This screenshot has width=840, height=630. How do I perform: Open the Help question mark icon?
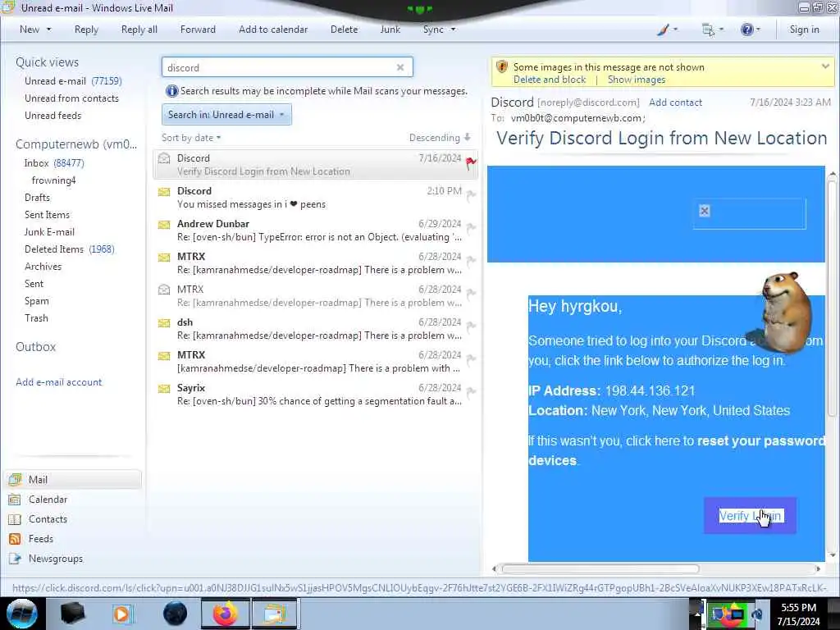point(750,30)
